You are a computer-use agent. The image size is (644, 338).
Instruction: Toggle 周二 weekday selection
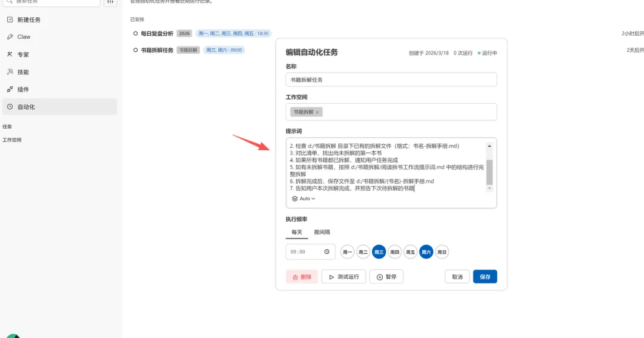pyautogui.click(x=363, y=252)
